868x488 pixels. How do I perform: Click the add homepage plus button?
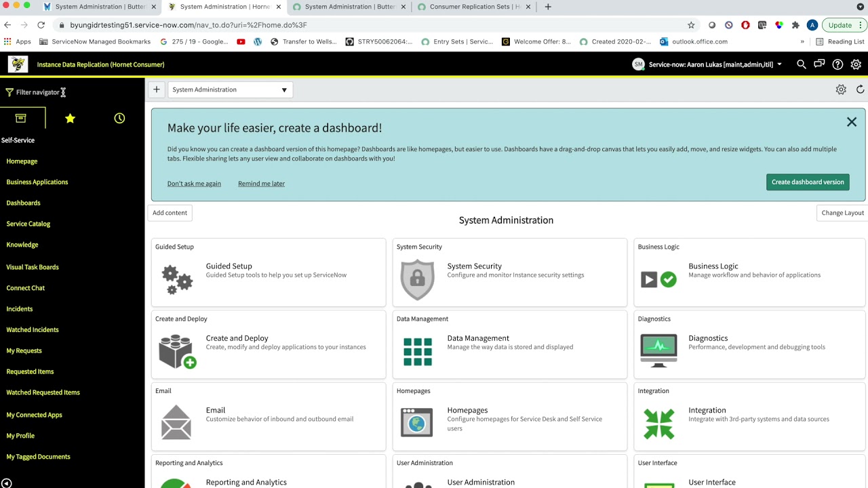(x=157, y=89)
